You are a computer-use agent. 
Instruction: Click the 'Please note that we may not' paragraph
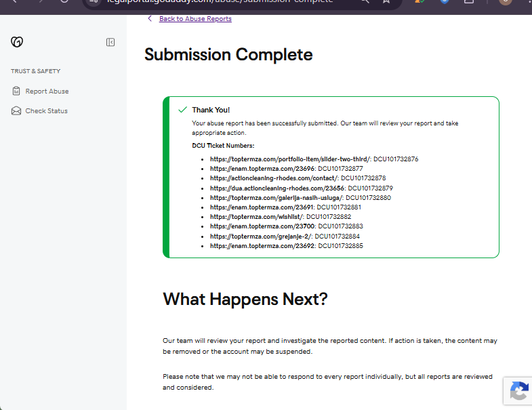pos(327,382)
